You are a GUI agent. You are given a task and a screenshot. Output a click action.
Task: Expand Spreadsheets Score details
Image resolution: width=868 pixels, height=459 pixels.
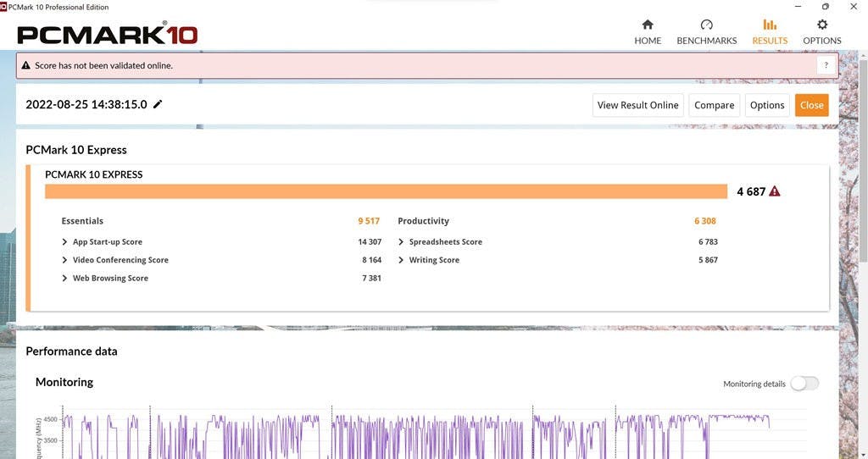(401, 241)
